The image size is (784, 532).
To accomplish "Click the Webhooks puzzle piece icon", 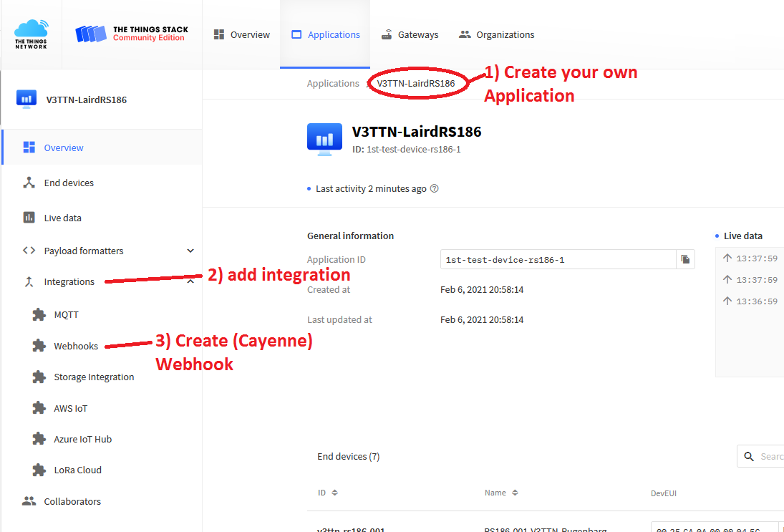I will pos(39,346).
